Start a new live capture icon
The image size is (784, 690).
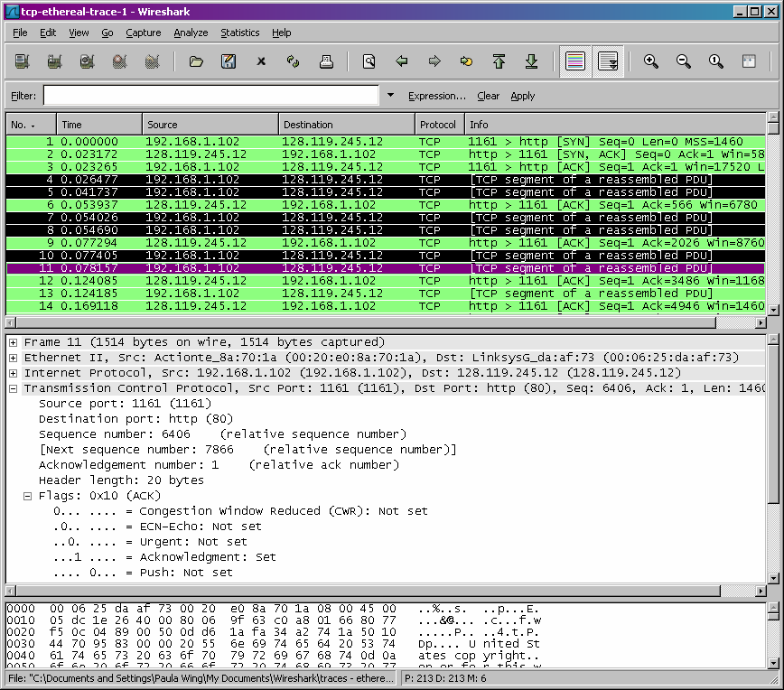[x=87, y=61]
